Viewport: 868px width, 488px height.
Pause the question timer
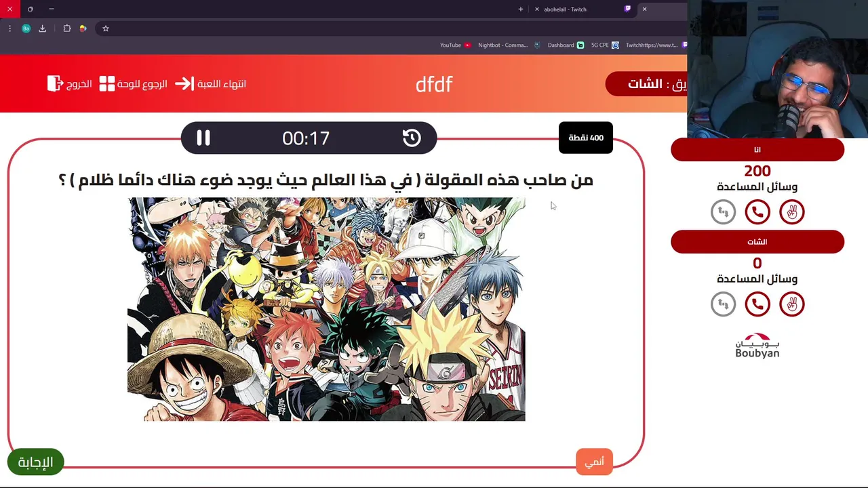203,138
